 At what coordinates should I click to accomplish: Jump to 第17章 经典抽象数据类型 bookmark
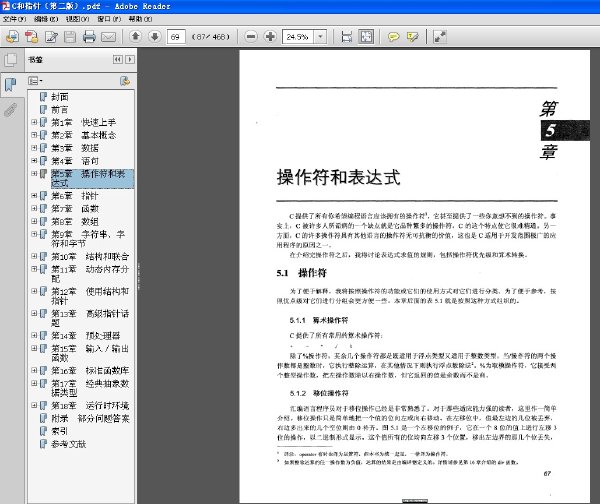click(x=90, y=388)
